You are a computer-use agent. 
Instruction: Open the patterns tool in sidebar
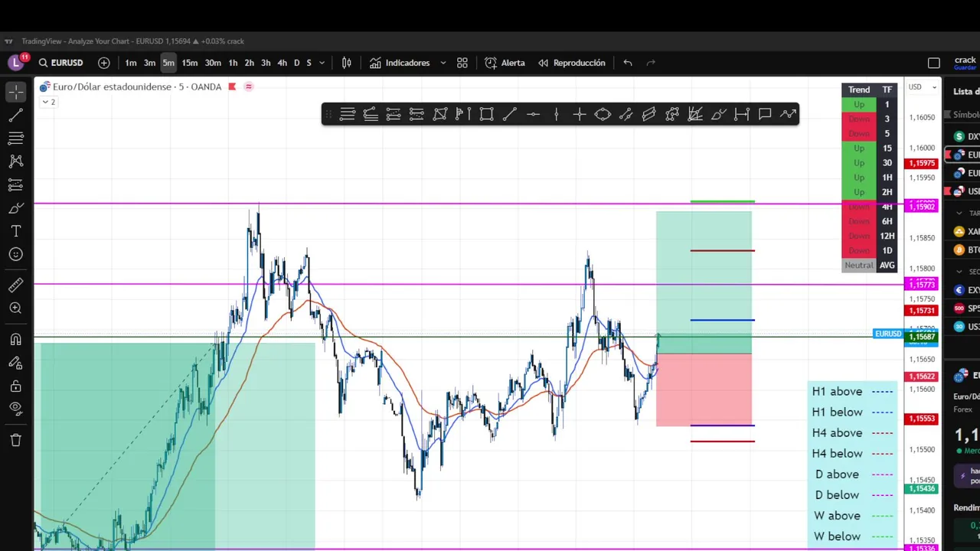point(16,161)
